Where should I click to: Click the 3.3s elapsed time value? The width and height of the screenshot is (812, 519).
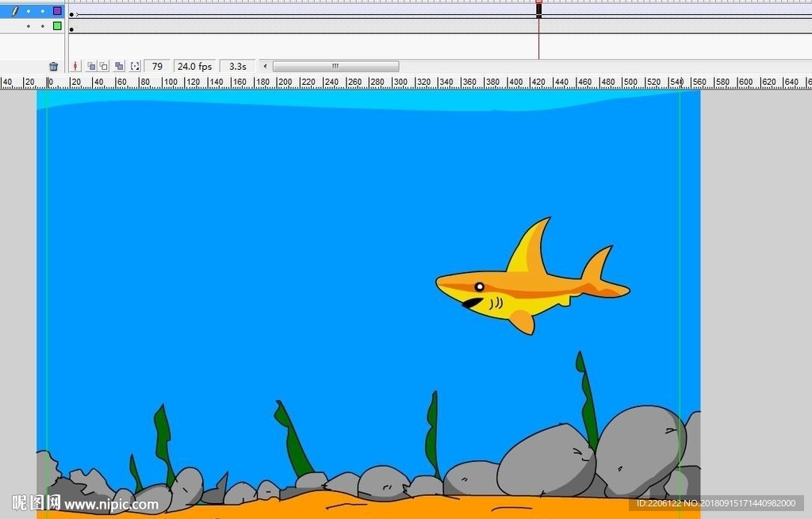click(x=237, y=67)
